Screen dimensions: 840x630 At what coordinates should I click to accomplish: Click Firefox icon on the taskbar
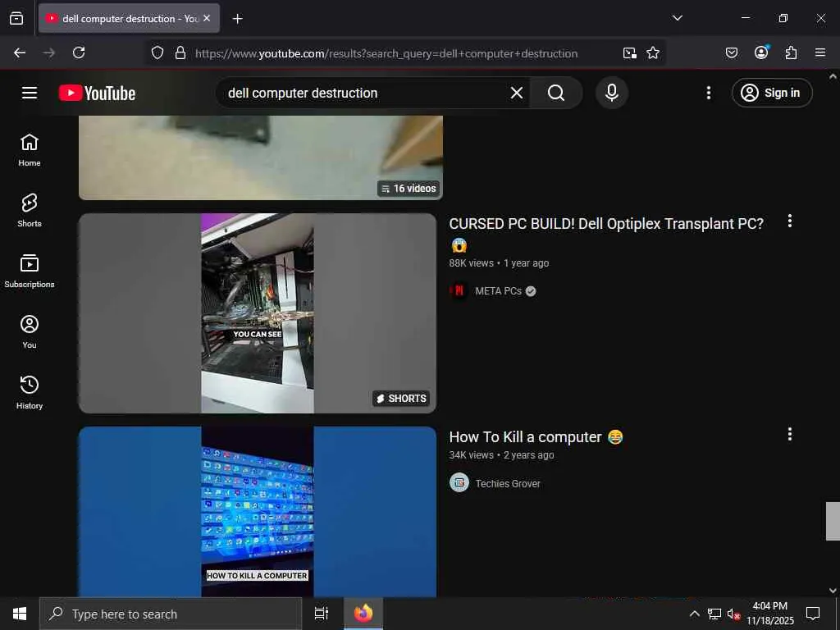(363, 614)
